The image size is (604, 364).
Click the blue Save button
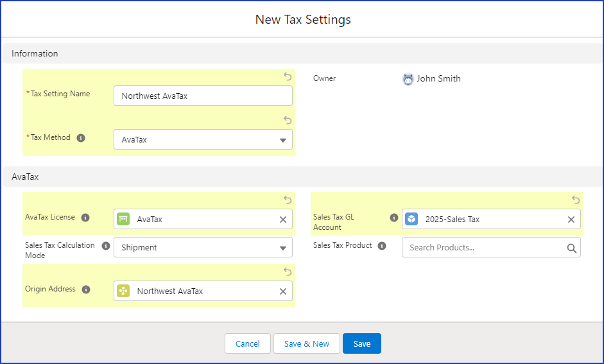[362, 343]
